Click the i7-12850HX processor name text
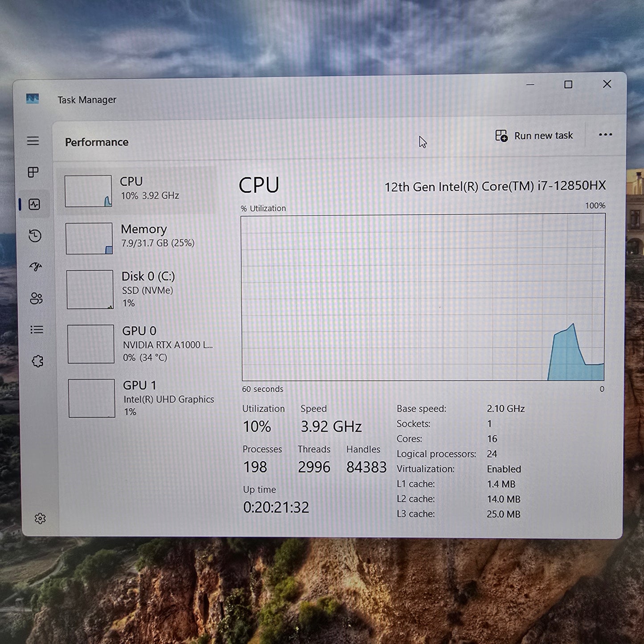This screenshot has width=644, height=644. tap(495, 187)
